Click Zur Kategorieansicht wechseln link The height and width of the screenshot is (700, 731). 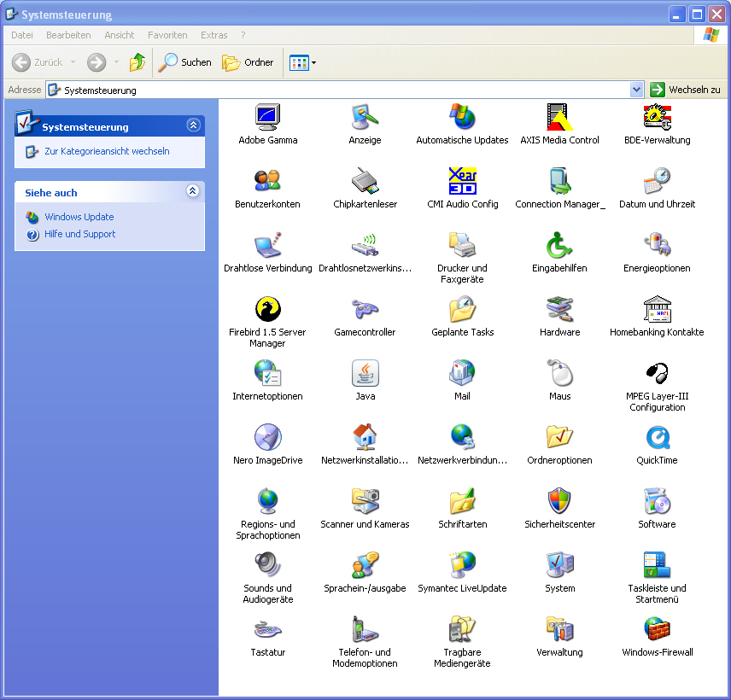[107, 151]
